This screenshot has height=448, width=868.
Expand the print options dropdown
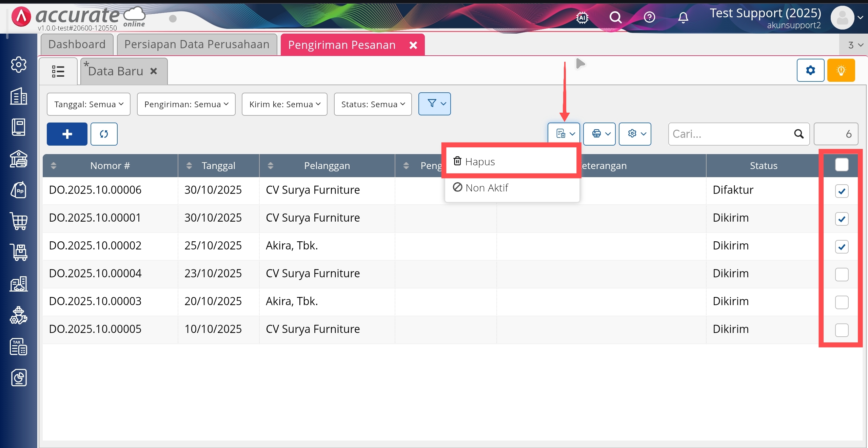[599, 134]
